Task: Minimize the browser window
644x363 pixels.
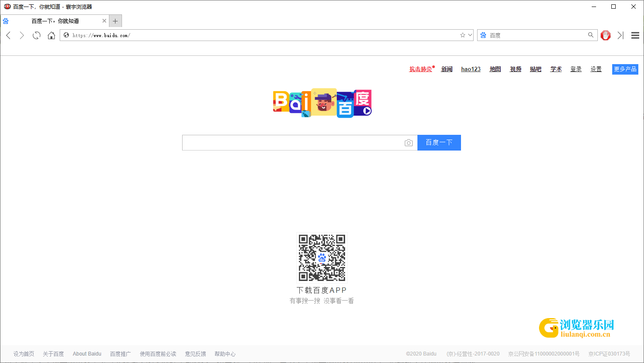Action: pos(593,7)
